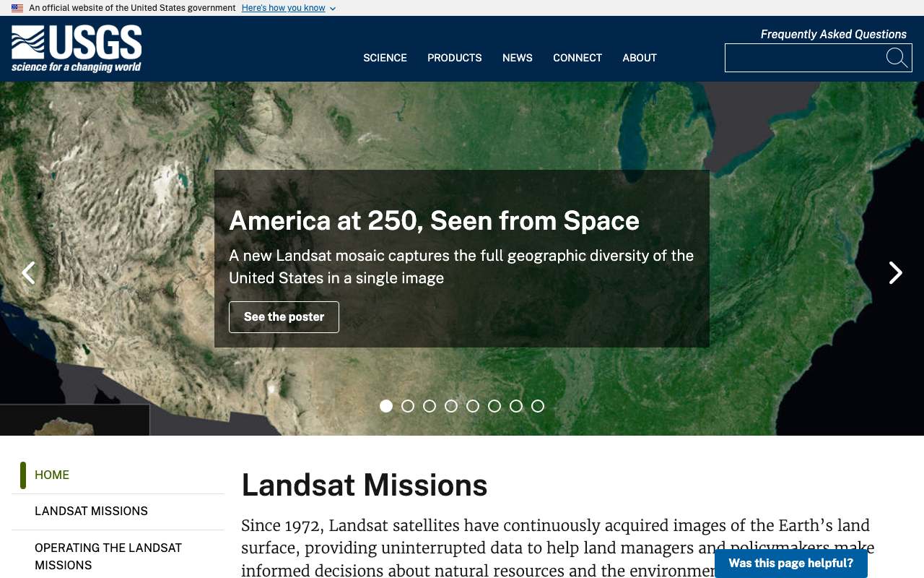Open the PRODUCTS menu
Screen dimensions: 924x578
455,58
